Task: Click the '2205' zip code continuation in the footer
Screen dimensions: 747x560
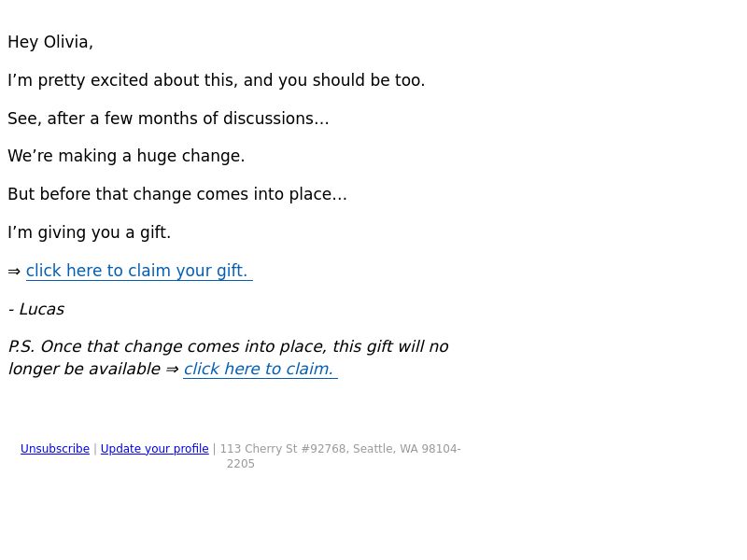Action: pyautogui.click(x=241, y=464)
